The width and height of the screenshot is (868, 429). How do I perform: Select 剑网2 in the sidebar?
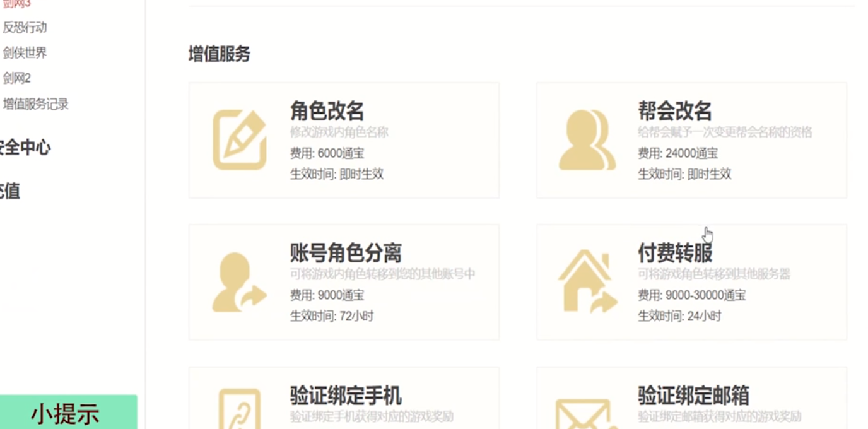17,78
